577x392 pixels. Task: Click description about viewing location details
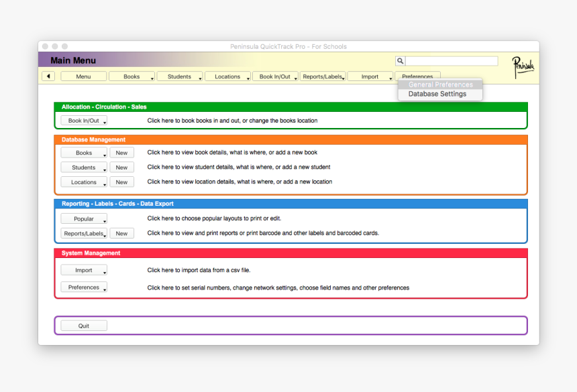(x=240, y=182)
